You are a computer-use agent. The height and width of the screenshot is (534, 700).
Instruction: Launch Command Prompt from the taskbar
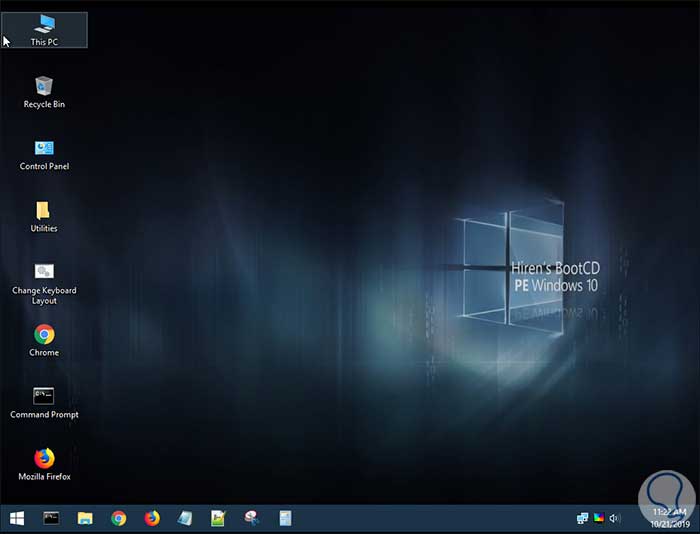[51, 518]
